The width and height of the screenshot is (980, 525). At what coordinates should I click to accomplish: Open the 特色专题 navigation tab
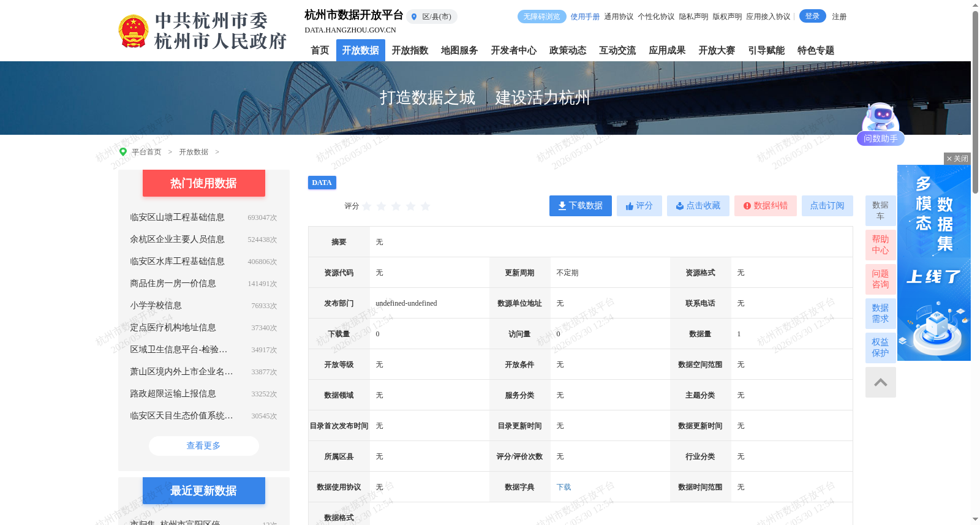pyautogui.click(x=816, y=50)
